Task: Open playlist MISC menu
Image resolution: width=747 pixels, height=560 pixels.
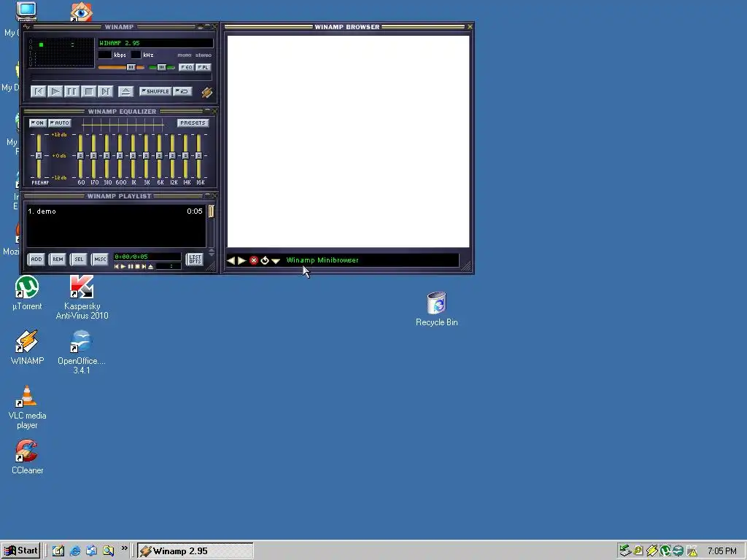Action: [100, 259]
